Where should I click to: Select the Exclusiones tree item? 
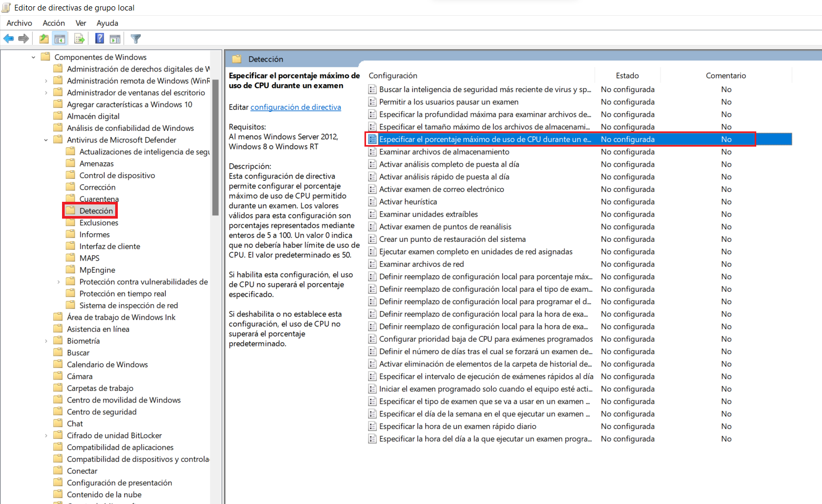(99, 222)
